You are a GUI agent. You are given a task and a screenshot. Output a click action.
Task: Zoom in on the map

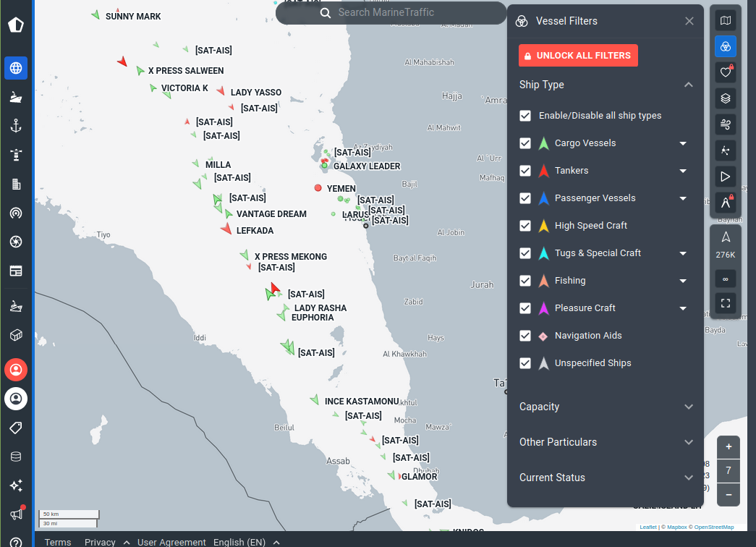(729, 446)
